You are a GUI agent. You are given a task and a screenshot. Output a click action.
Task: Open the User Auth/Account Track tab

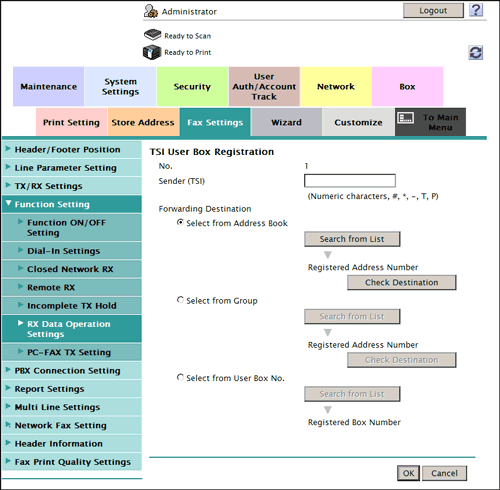coord(264,87)
